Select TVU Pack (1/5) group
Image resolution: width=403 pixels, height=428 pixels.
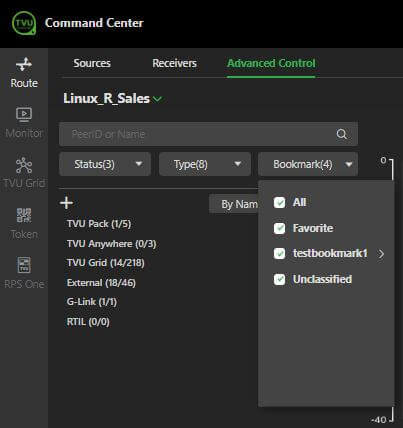99,224
